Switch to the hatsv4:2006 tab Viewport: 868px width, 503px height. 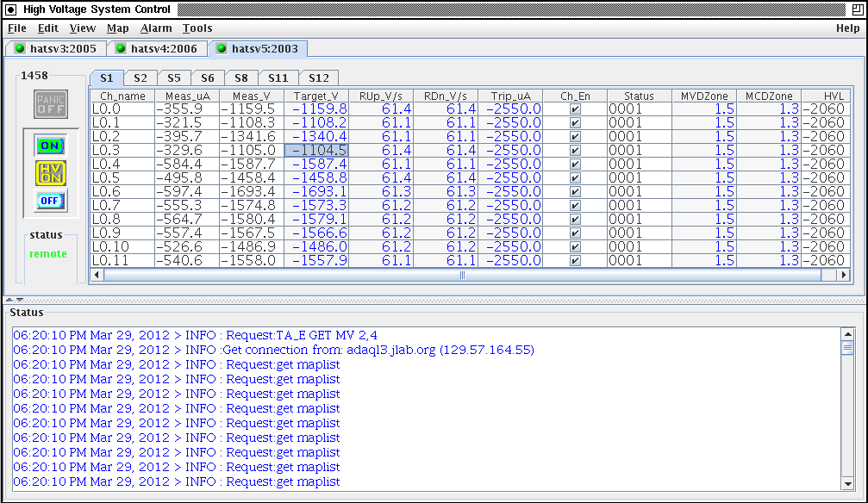pos(157,49)
